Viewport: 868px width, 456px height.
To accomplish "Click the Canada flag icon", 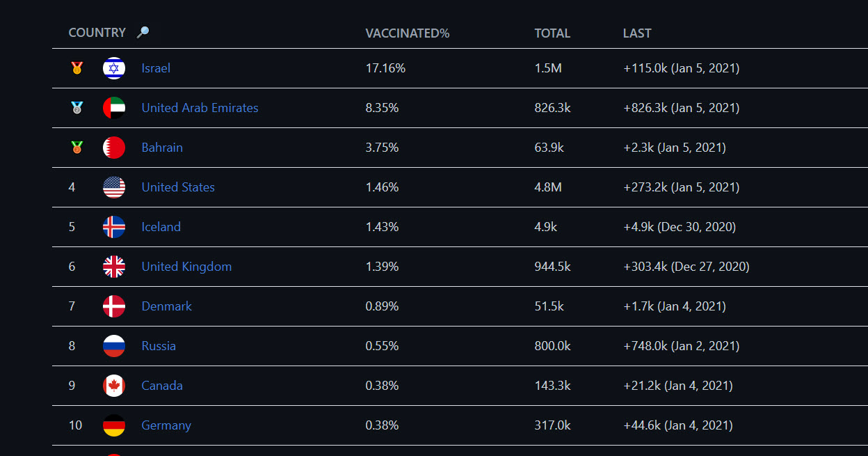I will coord(114,386).
